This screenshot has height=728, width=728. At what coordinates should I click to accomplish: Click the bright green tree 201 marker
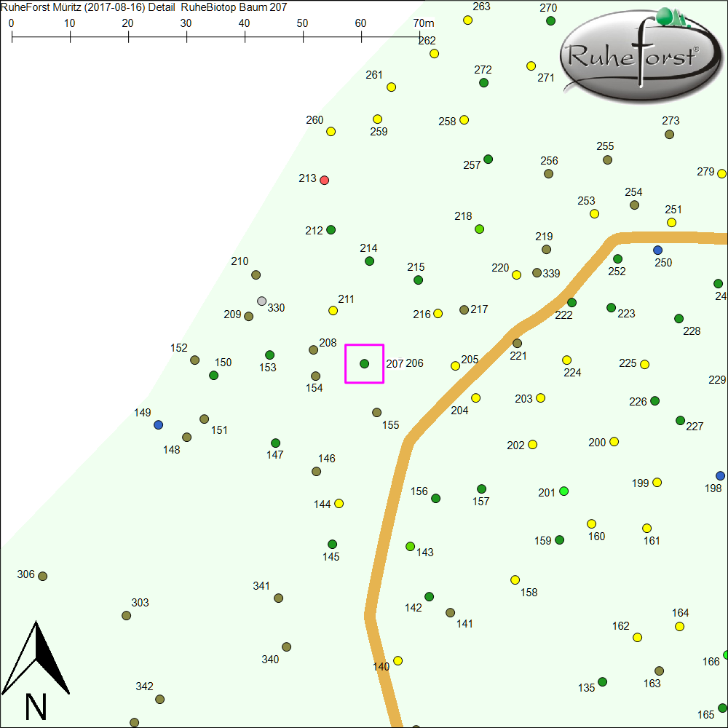pos(563,491)
